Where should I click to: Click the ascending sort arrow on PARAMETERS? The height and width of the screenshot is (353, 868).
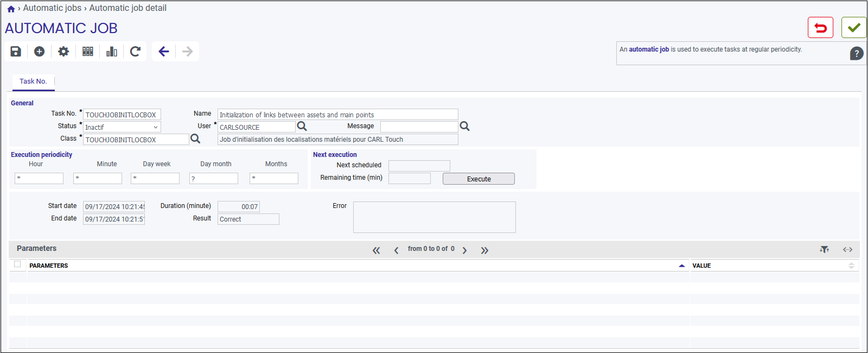coord(682,266)
